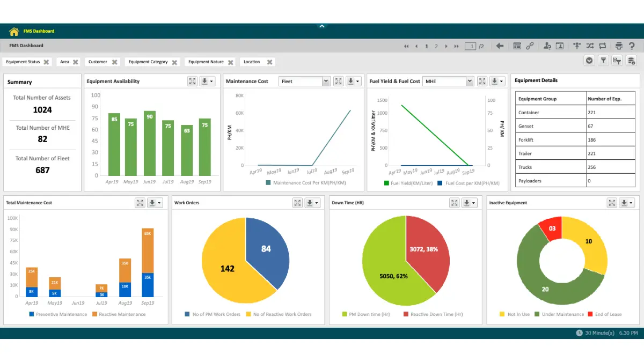Remove the Equipment Status filter
The height and width of the screenshot is (362, 644).
click(x=47, y=62)
